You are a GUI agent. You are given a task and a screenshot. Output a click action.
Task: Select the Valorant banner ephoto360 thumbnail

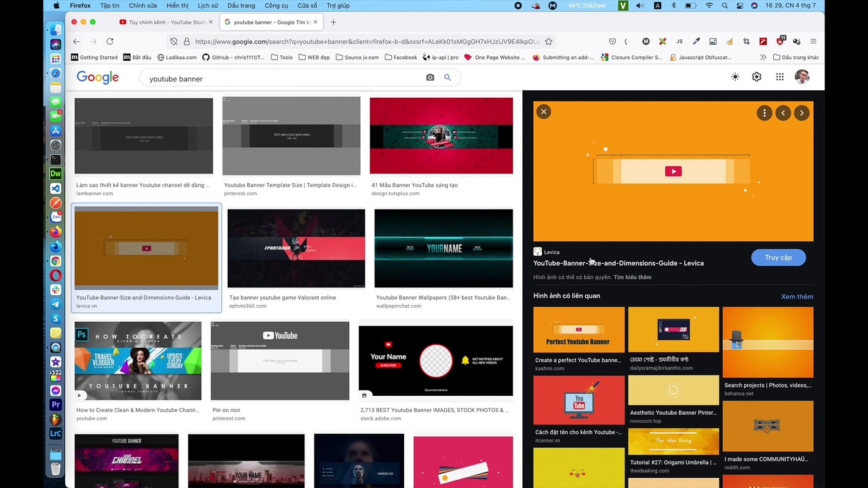pyautogui.click(x=296, y=249)
